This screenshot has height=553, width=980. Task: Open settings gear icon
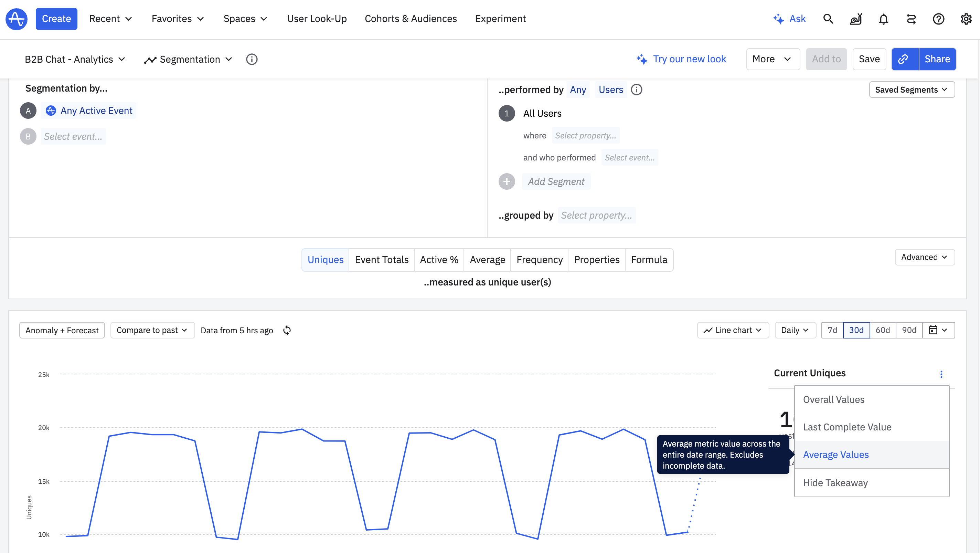(966, 19)
